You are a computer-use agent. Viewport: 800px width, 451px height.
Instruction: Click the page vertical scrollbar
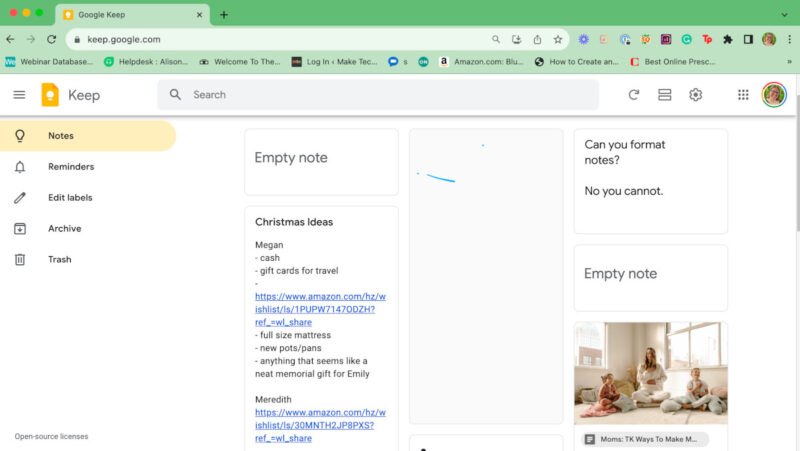tap(797, 163)
